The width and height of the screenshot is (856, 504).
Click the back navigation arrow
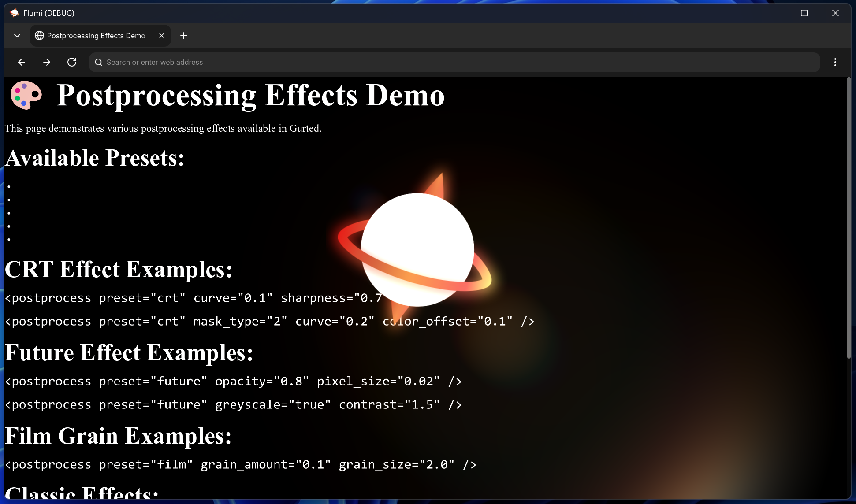[x=22, y=62]
